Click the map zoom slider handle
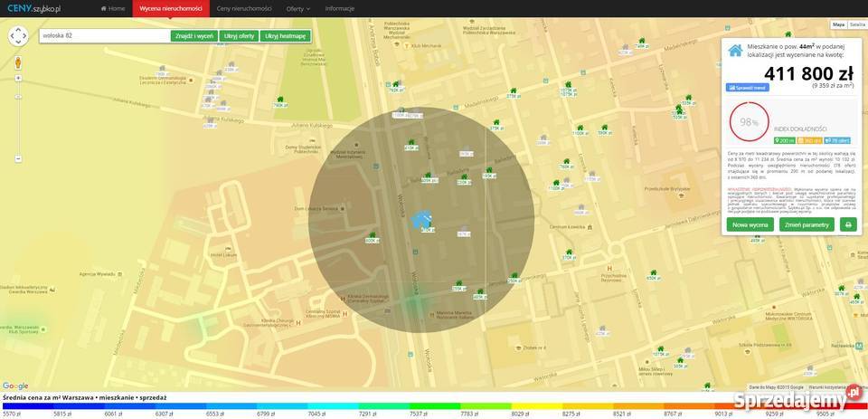868x419 pixels. tap(18, 97)
